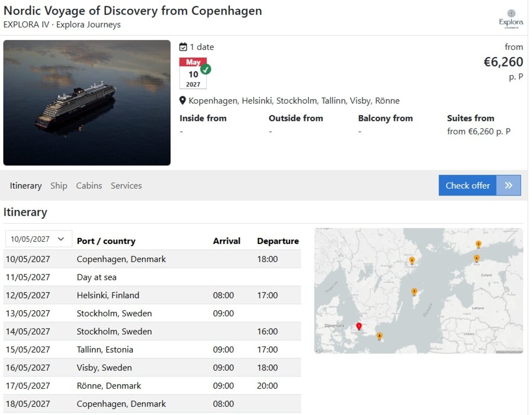Open the cruise ship photo
This screenshot has width=532, height=415.
pos(87,103)
